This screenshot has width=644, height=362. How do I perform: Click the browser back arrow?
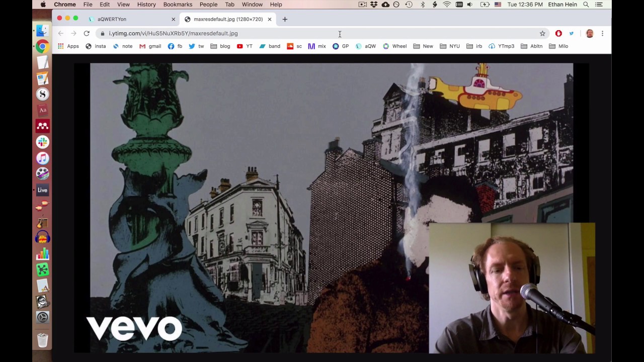60,33
